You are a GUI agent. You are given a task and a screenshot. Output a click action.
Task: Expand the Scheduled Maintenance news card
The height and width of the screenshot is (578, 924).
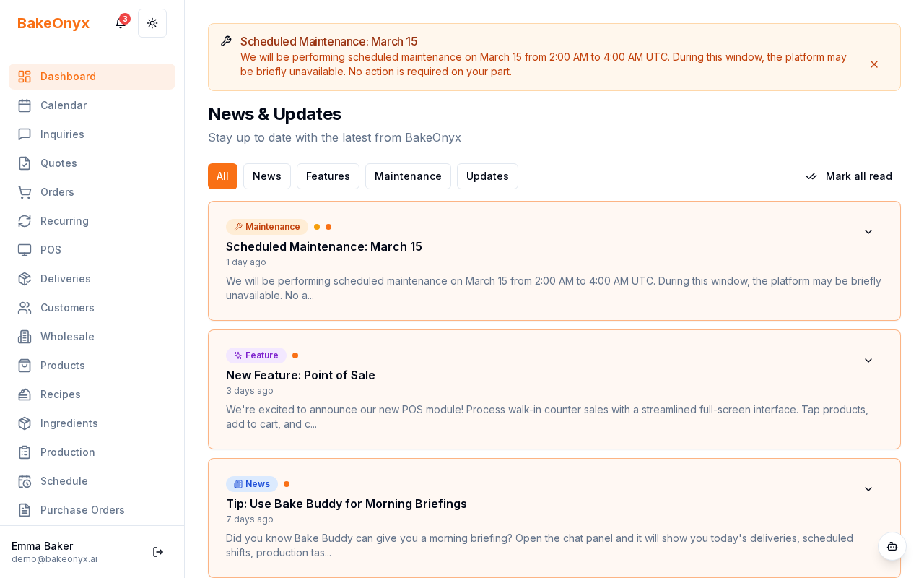(868, 232)
